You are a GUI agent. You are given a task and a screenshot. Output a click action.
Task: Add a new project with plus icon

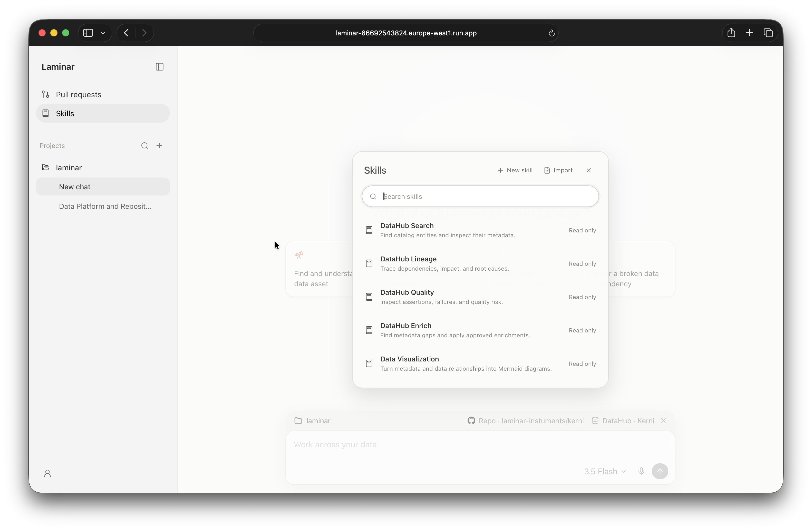click(x=159, y=146)
